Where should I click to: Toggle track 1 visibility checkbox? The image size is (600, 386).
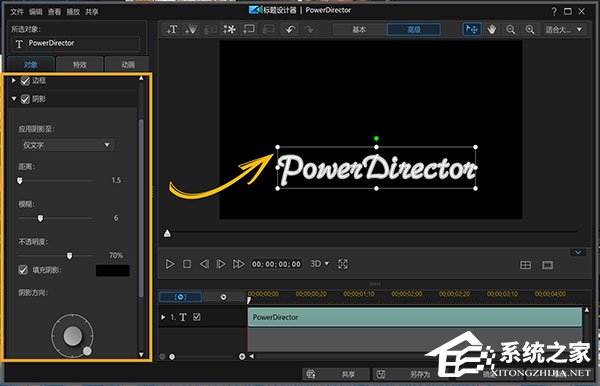coord(197,317)
